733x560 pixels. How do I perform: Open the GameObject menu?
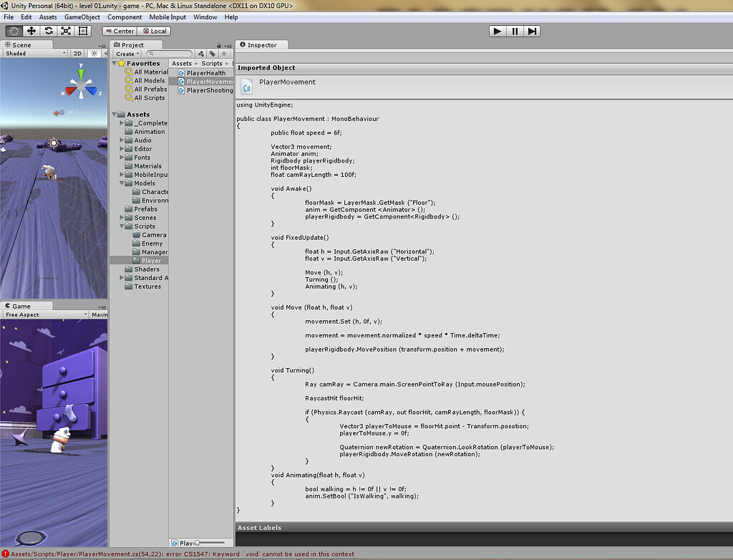click(82, 16)
